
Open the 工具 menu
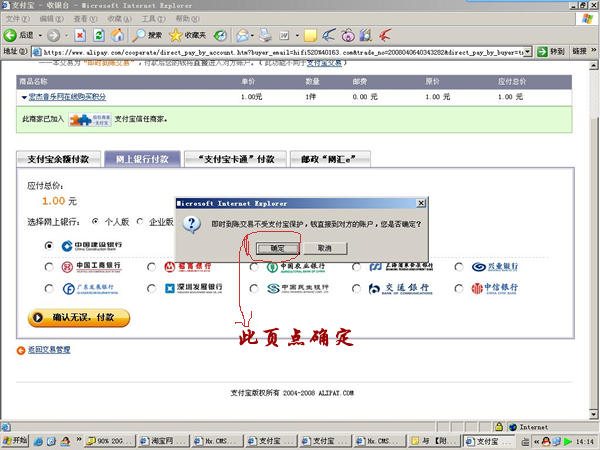tap(153, 19)
